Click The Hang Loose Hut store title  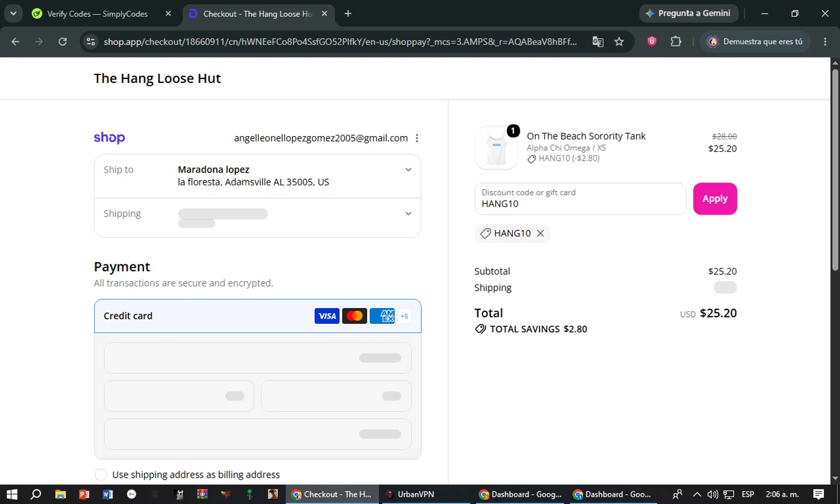coord(157,78)
